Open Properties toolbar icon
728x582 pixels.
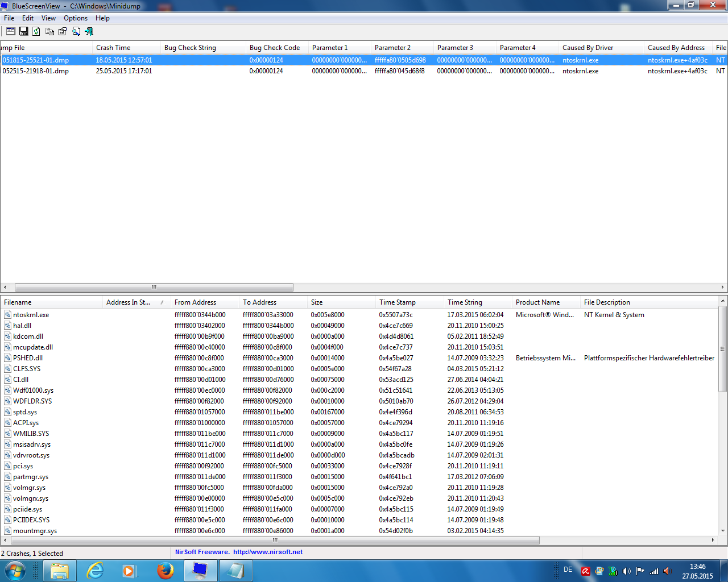pos(63,31)
